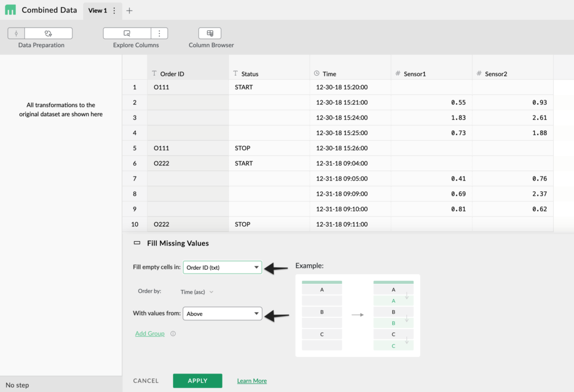Select the View 1 tab

pyautogui.click(x=98, y=11)
